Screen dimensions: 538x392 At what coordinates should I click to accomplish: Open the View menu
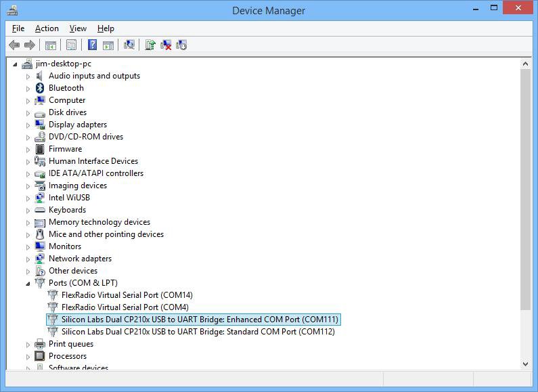[78, 28]
